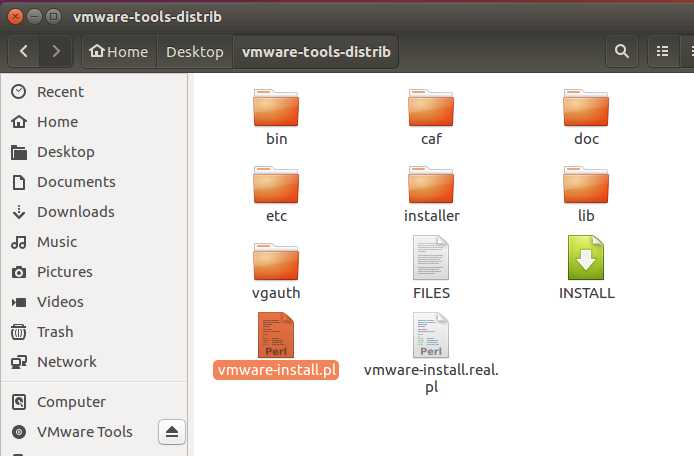Open Computer in the sidebar

point(94,402)
